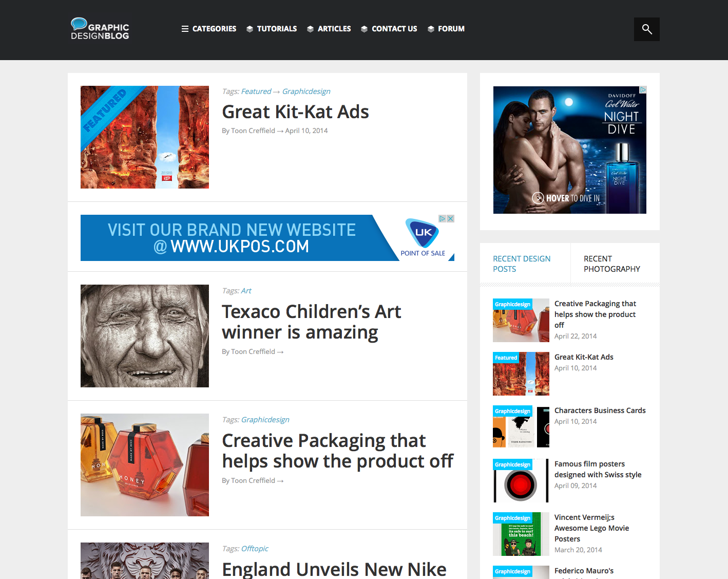The height and width of the screenshot is (579, 728).
Task: Click the layers icon beside Tutorials
Action: click(x=250, y=29)
